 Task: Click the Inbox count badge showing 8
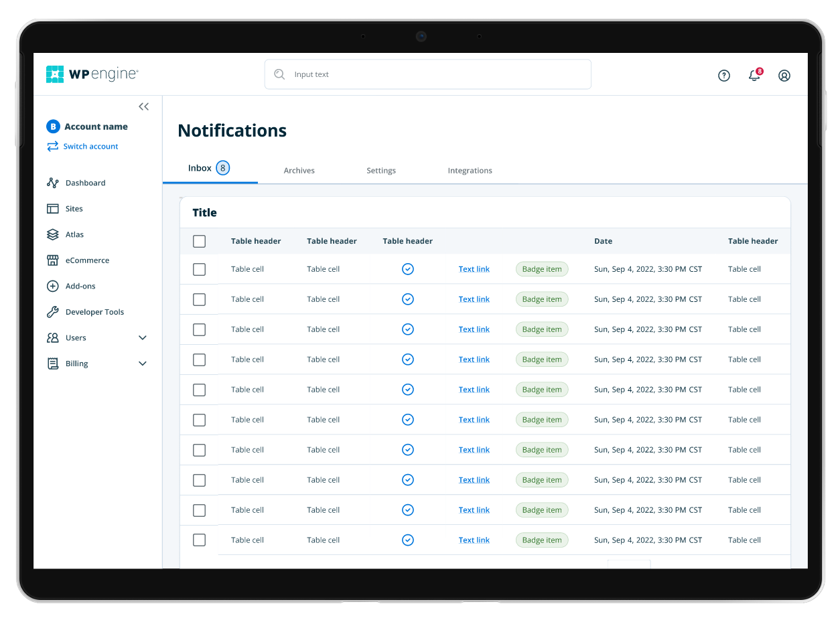click(223, 168)
